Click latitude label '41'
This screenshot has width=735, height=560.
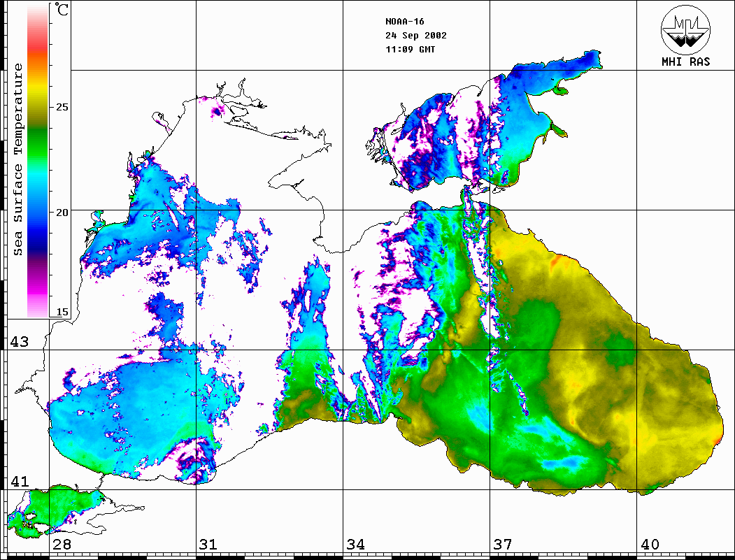(20, 481)
